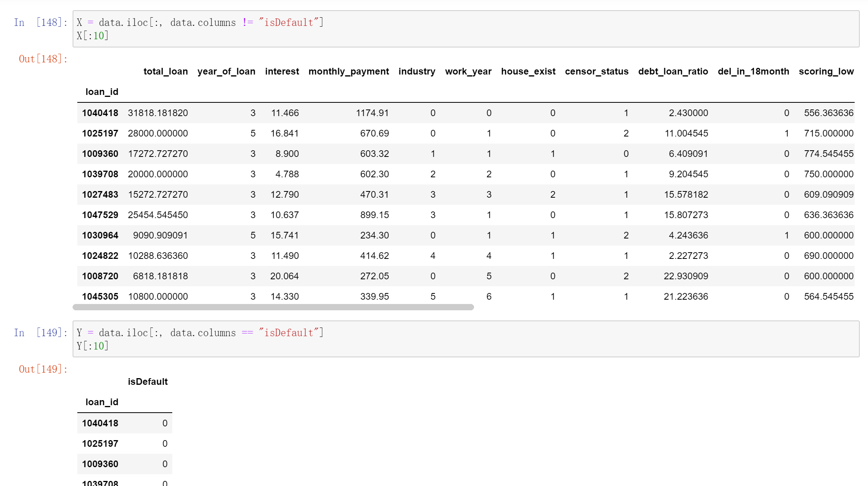Click row index 1008720
This screenshot has height=486, width=868.
100,276
